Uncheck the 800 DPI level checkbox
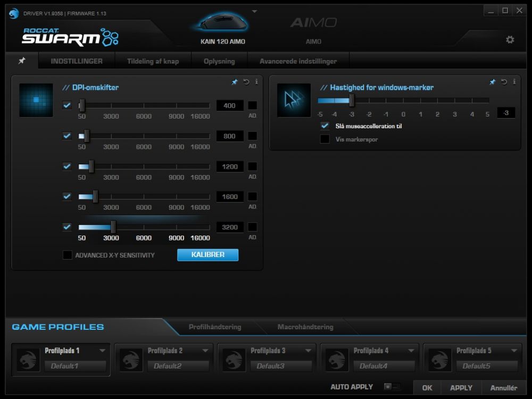Screen dimensions: 532x399 (67, 136)
